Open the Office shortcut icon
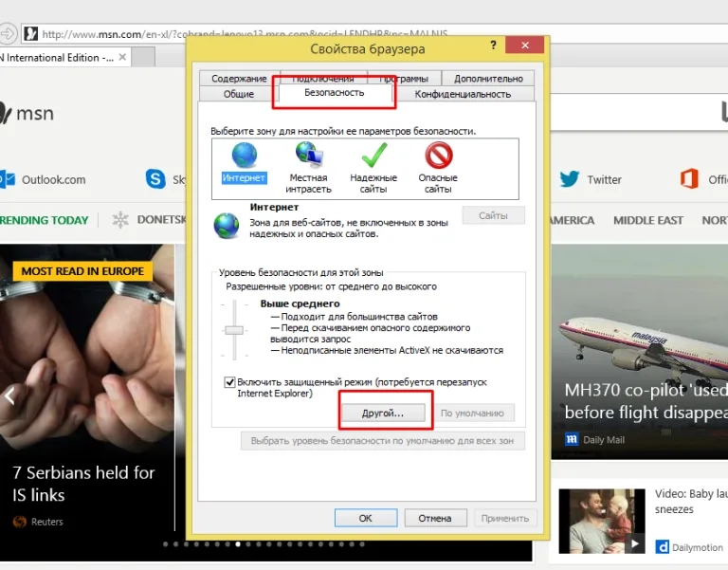 coord(689,179)
